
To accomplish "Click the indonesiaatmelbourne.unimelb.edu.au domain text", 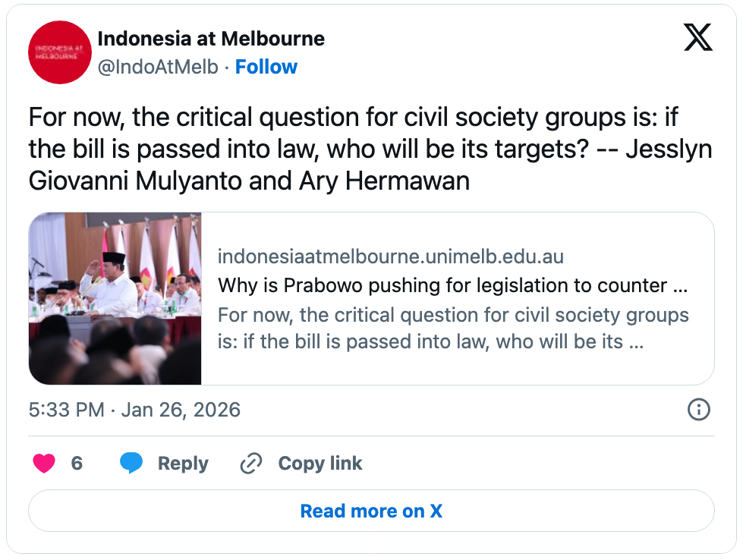I will tap(391, 256).
